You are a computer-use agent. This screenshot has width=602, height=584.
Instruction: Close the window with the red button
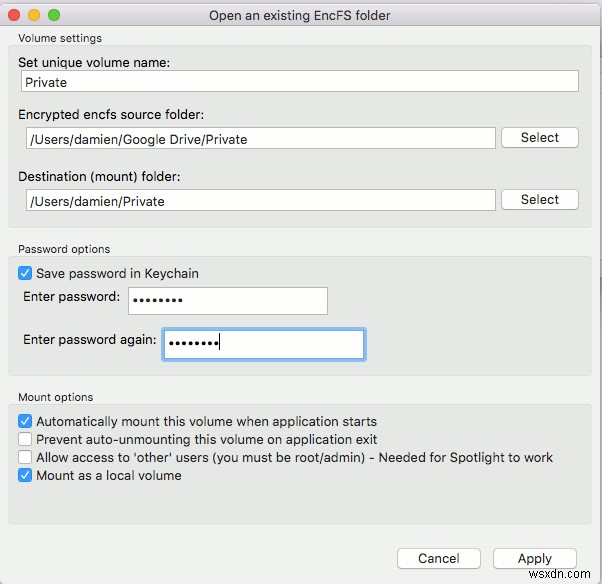[x=14, y=15]
